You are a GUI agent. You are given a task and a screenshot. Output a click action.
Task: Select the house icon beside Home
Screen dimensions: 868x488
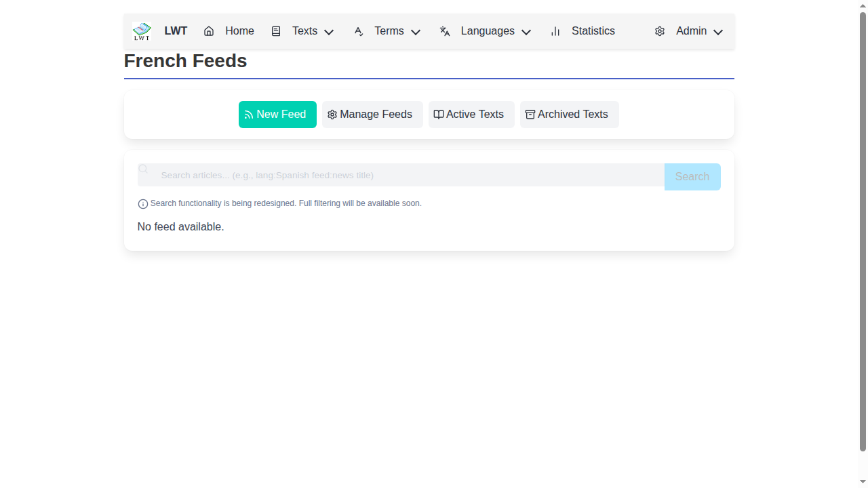click(x=208, y=30)
